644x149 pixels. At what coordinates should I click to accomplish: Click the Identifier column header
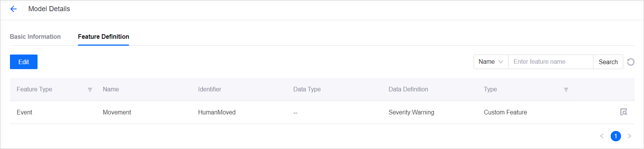[209, 89]
